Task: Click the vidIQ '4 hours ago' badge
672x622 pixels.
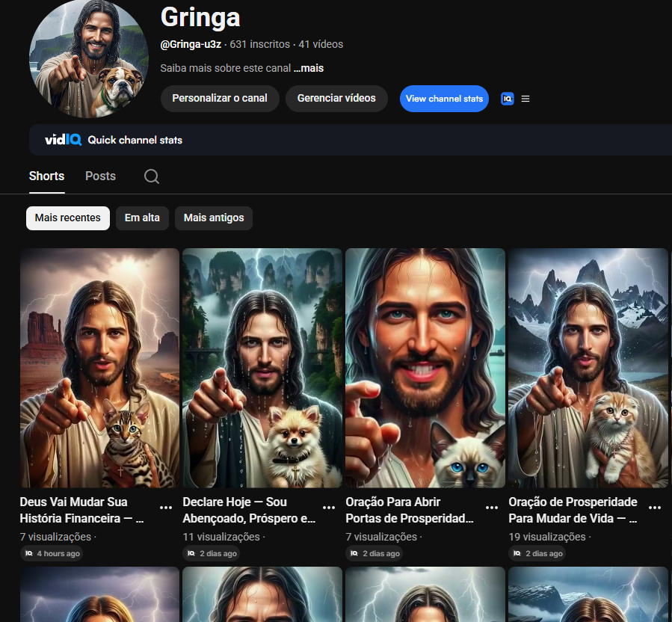Action: [52, 553]
